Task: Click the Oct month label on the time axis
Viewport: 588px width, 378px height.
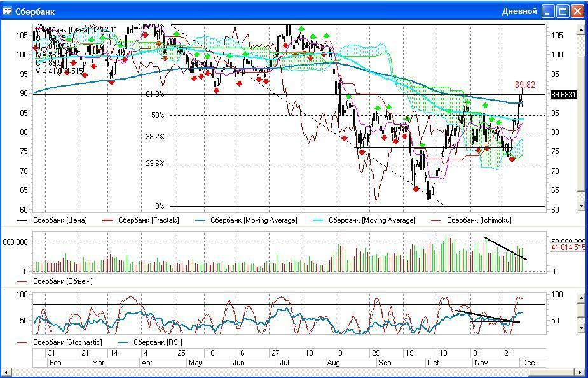Action: [x=434, y=363]
